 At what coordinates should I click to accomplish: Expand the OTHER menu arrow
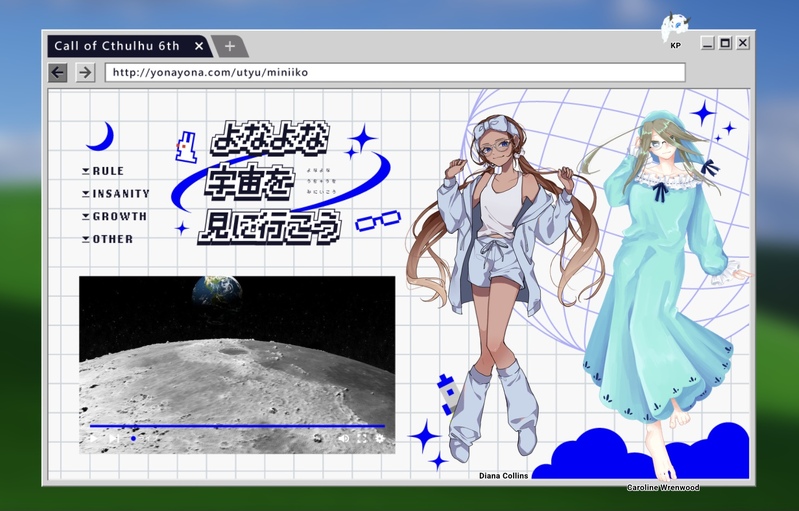(86, 239)
